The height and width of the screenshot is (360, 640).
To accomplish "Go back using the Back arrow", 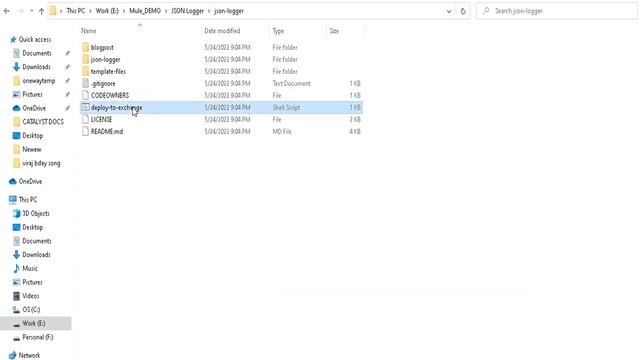I will tap(7, 11).
